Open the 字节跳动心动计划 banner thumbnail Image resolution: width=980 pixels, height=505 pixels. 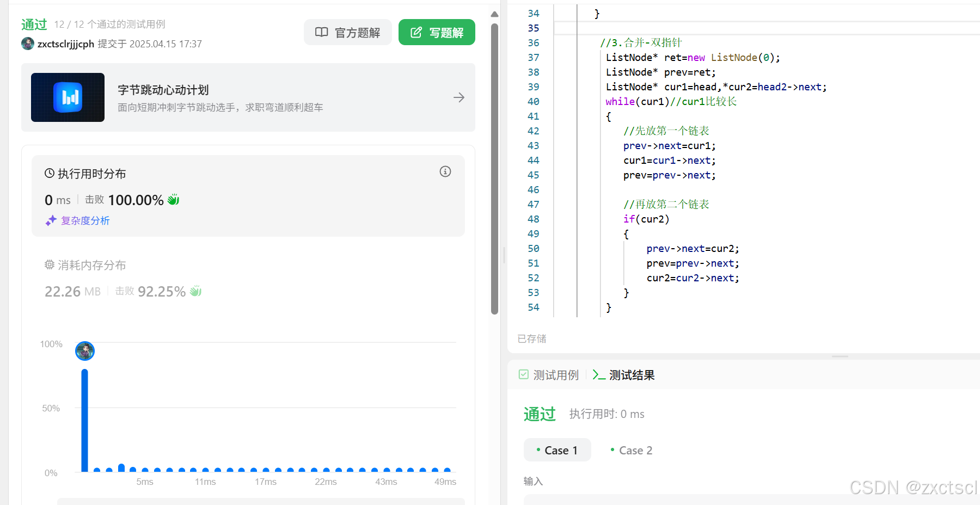pyautogui.click(x=68, y=97)
